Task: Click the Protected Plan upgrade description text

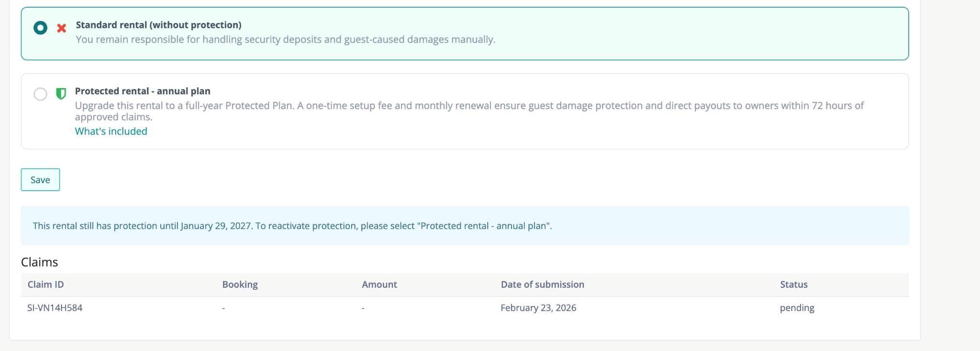Action: 469,106
